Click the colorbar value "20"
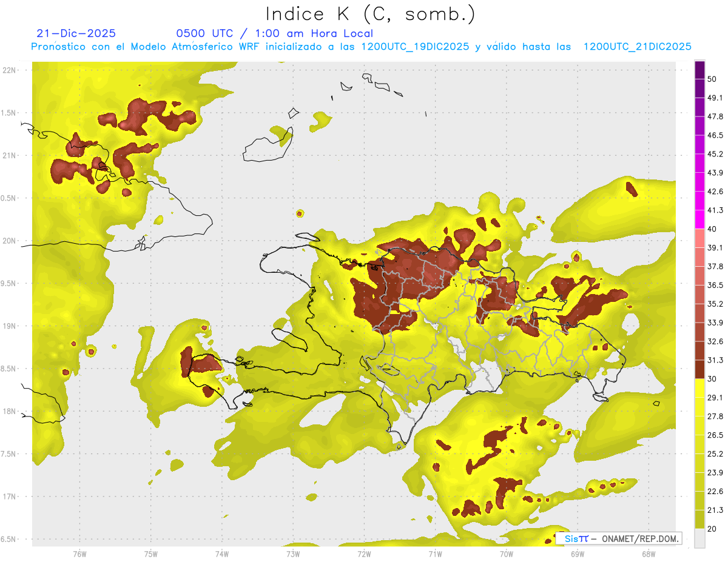The image size is (728, 562). (713, 529)
